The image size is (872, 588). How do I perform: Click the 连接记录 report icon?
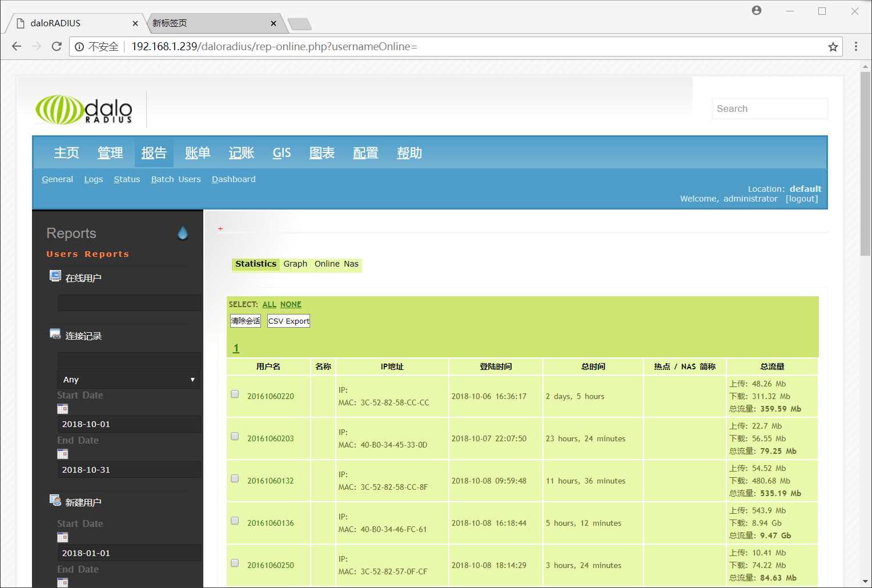pyautogui.click(x=55, y=333)
